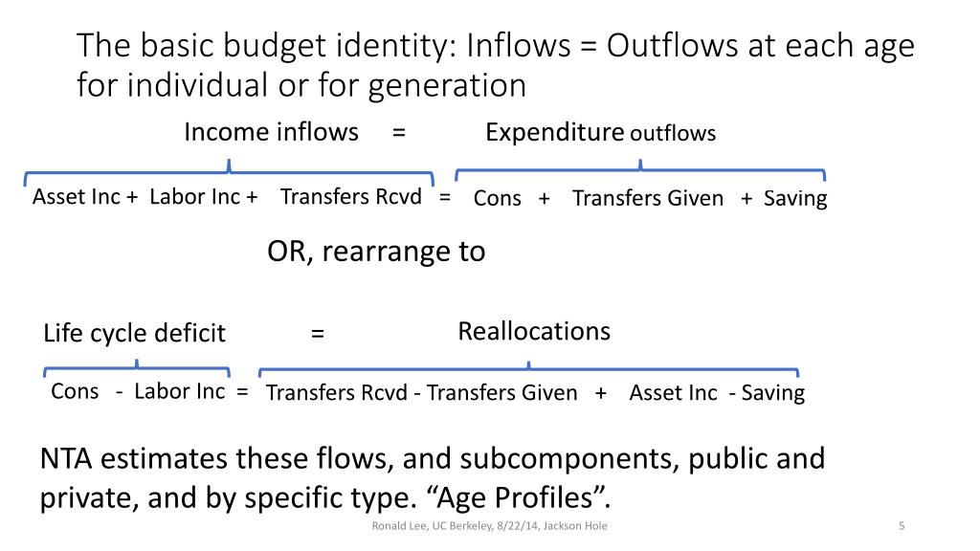Click the bracket above 'Cons - Labor Inc'
980x551 pixels.
(x=137, y=368)
